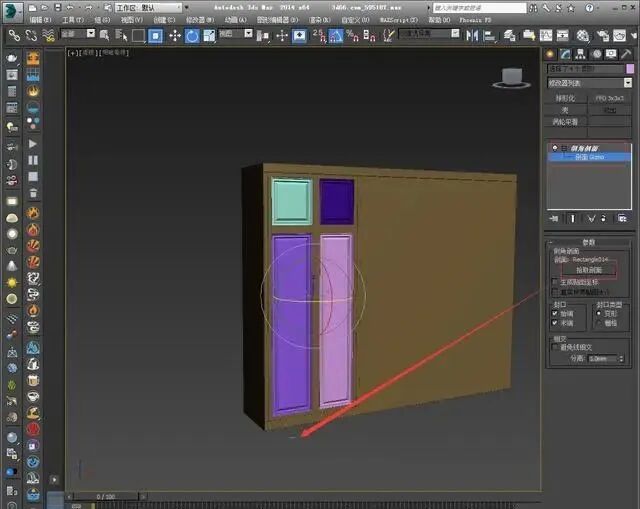Click the Align tool icon
This screenshot has width=640, height=509.
(x=489, y=36)
